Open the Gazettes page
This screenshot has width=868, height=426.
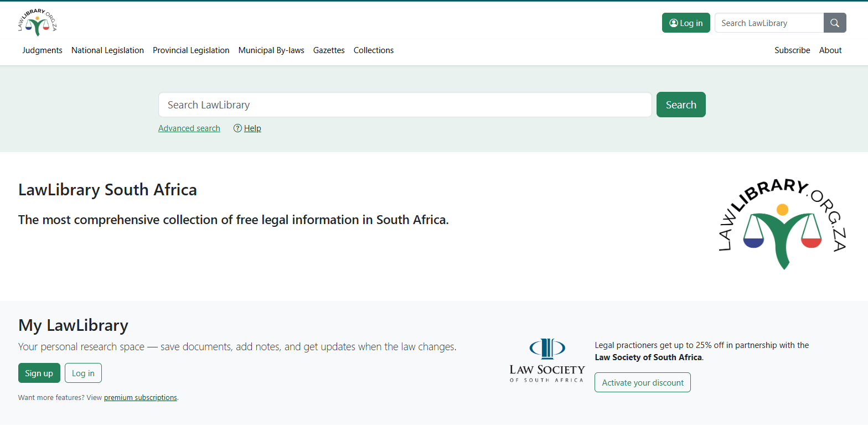tap(329, 50)
